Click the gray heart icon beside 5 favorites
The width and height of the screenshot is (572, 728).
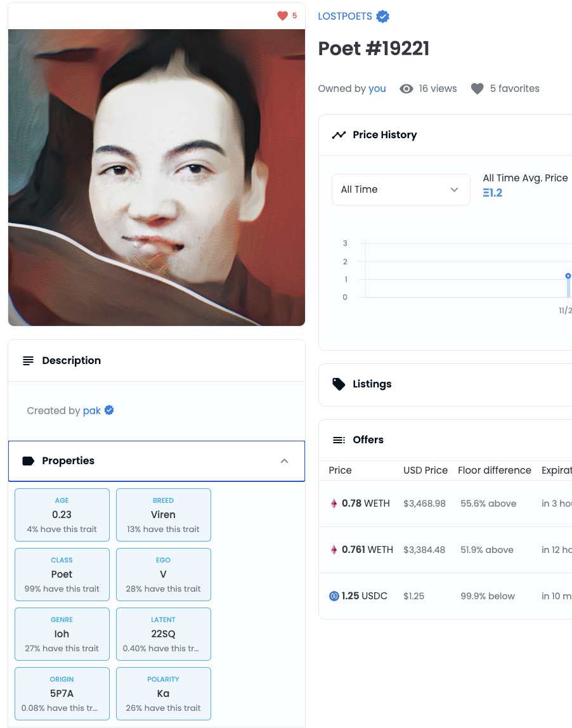click(478, 89)
